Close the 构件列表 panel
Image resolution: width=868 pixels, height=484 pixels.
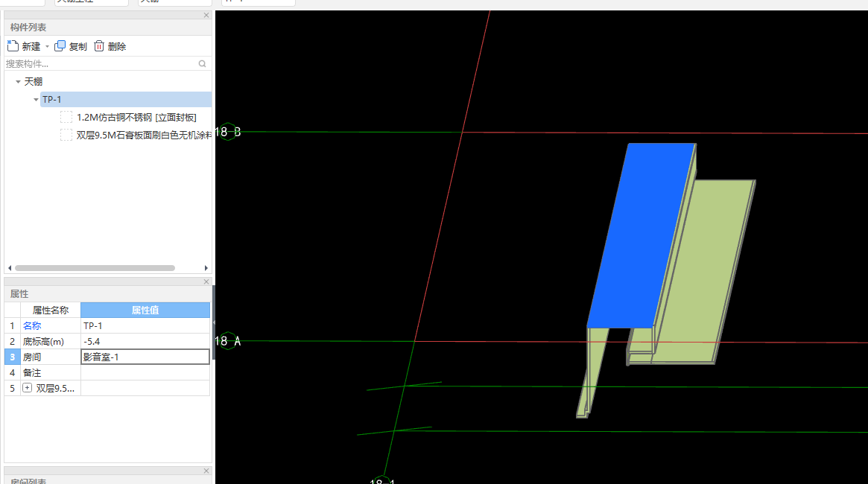tap(206, 16)
